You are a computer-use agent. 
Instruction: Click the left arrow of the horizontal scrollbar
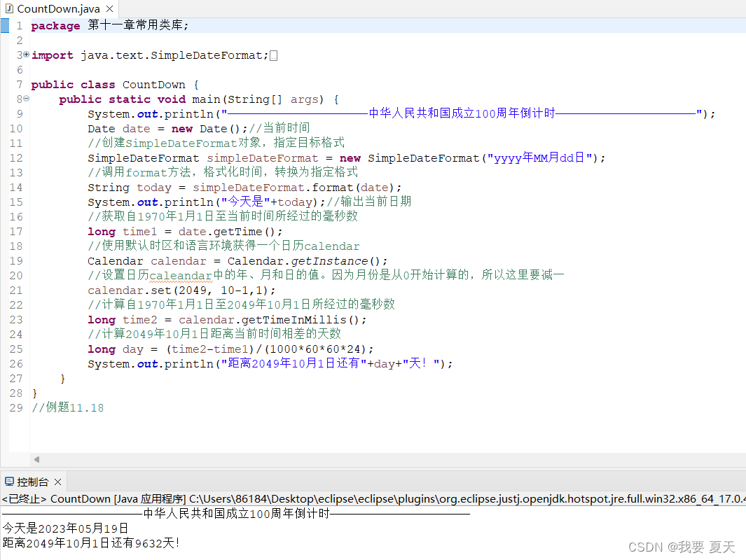pyautogui.click(x=37, y=460)
